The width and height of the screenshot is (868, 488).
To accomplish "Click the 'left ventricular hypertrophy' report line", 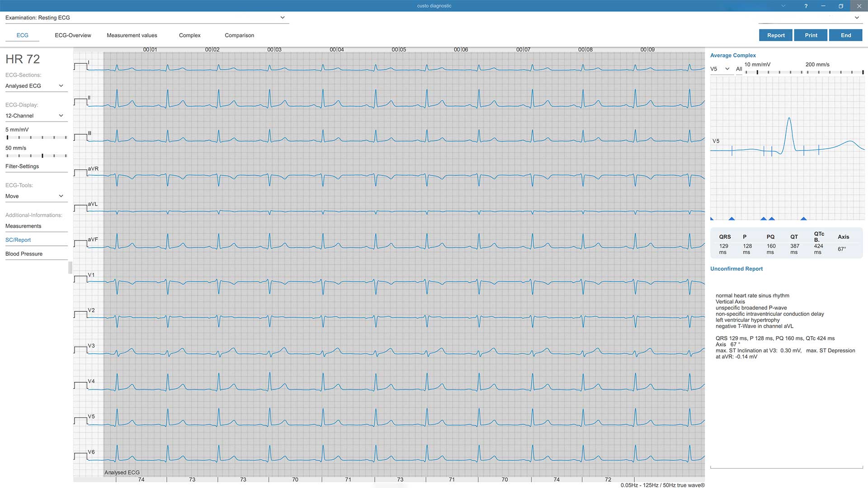I will coord(748,320).
